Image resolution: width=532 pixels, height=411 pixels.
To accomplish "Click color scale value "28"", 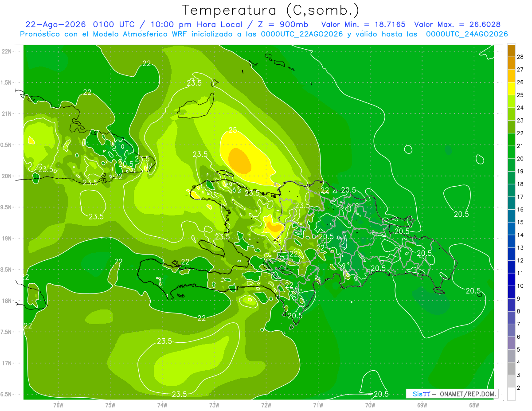I will [x=521, y=57].
